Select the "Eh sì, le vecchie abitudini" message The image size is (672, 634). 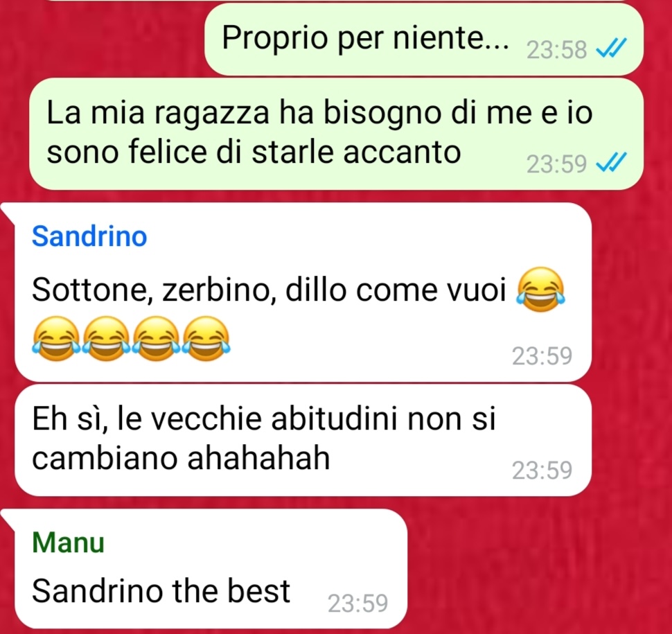303,440
